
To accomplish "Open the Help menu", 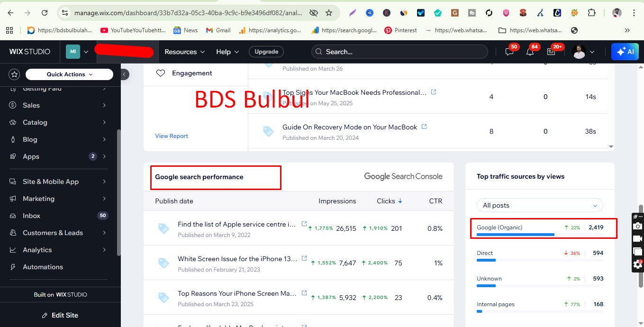I will [227, 52].
